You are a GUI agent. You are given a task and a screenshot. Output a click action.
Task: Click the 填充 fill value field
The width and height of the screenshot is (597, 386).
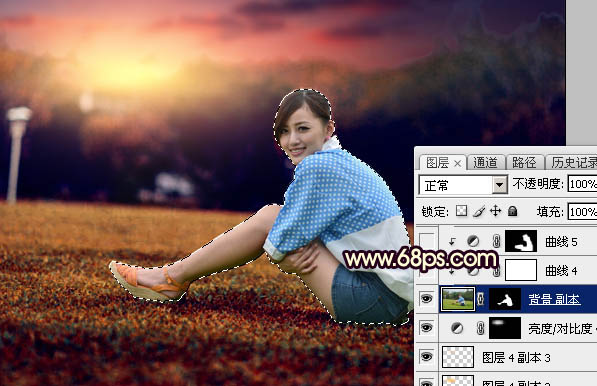(x=583, y=212)
